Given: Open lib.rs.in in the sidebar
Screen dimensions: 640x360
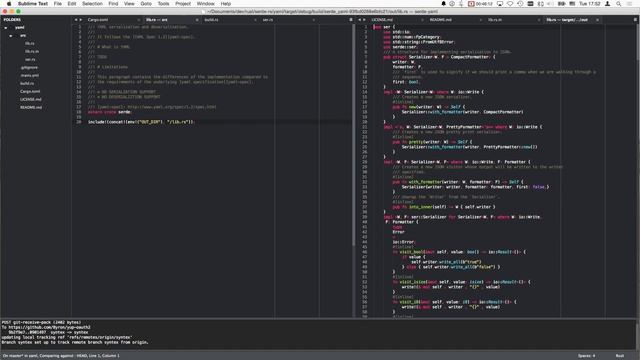Looking at the screenshot, I should (x=32, y=51).
